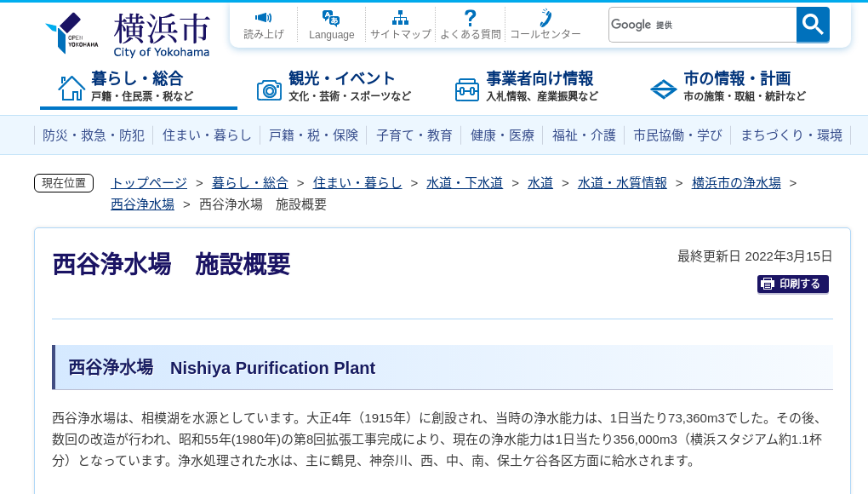
Task: Select 健康・医療 in the category bar
Action: (502, 135)
